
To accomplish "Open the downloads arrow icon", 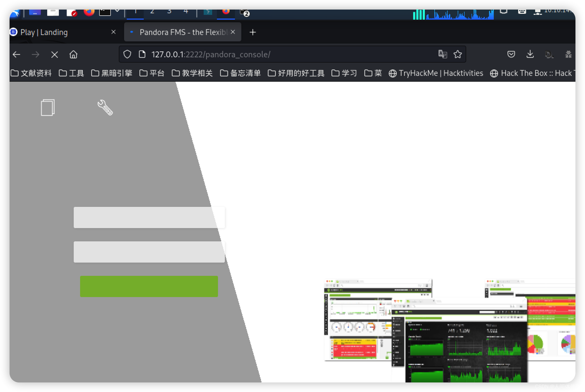I will (530, 54).
